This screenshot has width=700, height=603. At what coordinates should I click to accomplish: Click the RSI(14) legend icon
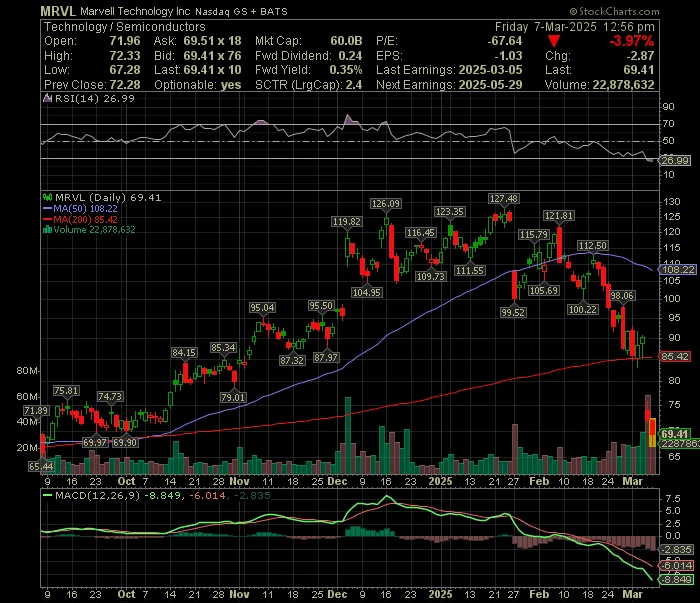pyautogui.click(x=47, y=98)
